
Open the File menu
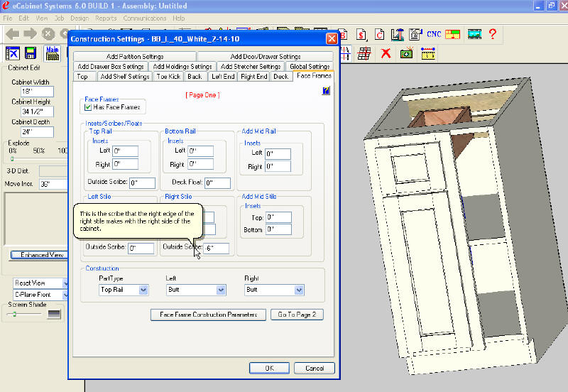coord(8,18)
